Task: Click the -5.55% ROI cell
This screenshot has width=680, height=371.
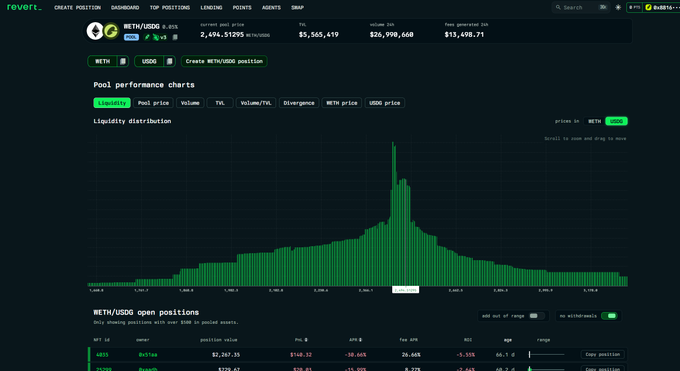Action: point(465,355)
